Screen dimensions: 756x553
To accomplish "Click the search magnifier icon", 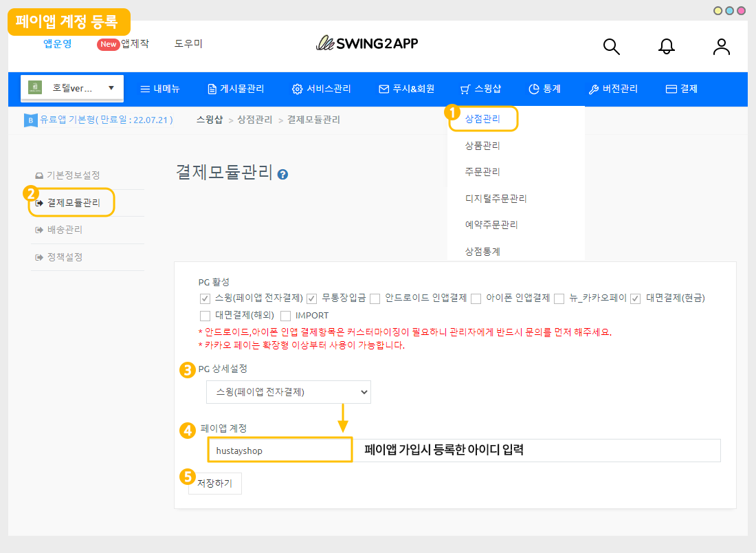I will click(x=611, y=46).
